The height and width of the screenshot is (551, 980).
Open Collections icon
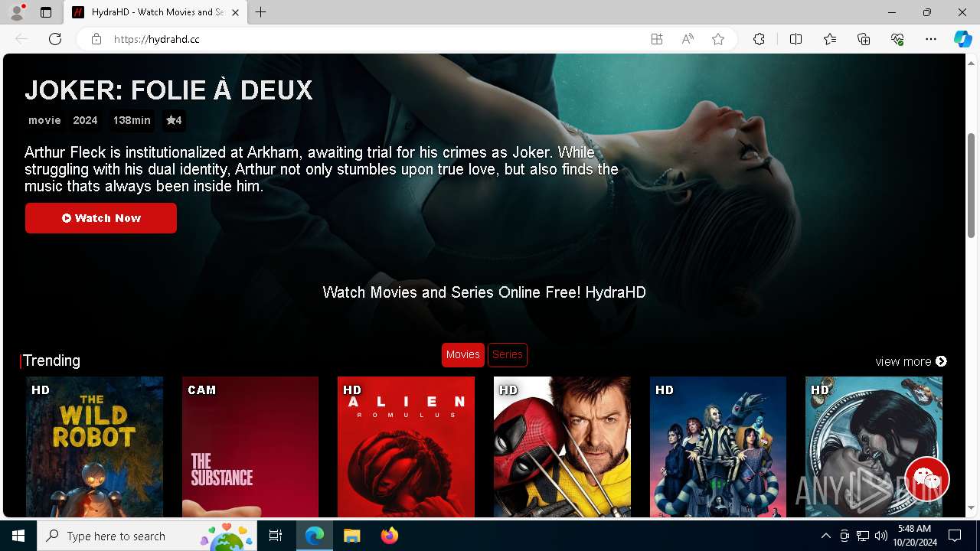click(x=864, y=39)
